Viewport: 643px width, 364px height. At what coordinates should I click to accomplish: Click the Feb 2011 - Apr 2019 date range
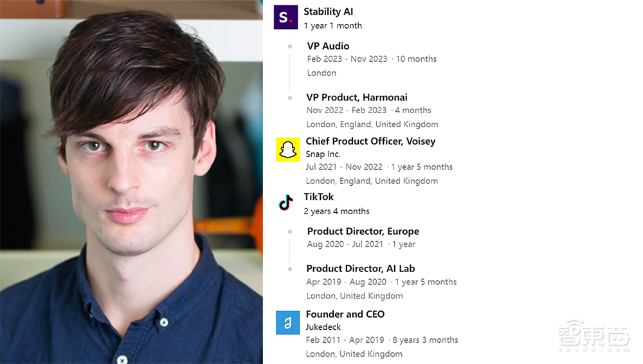click(x=345, y=340)
